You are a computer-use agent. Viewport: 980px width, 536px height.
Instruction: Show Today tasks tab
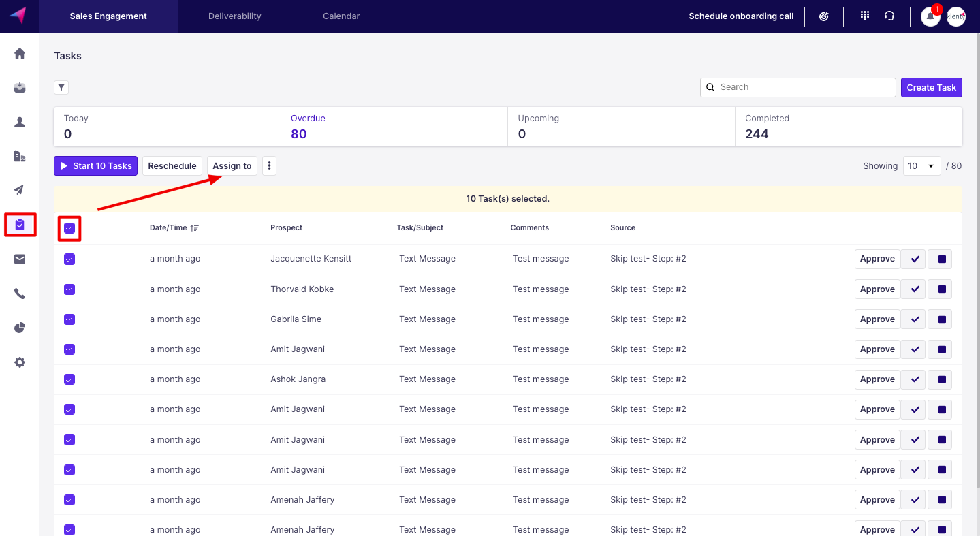[168, 127]
